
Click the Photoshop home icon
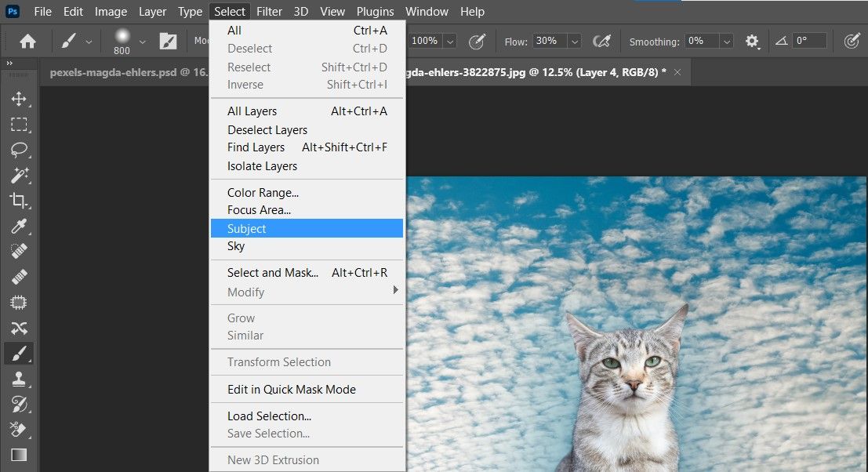click(x=27, y=41)
